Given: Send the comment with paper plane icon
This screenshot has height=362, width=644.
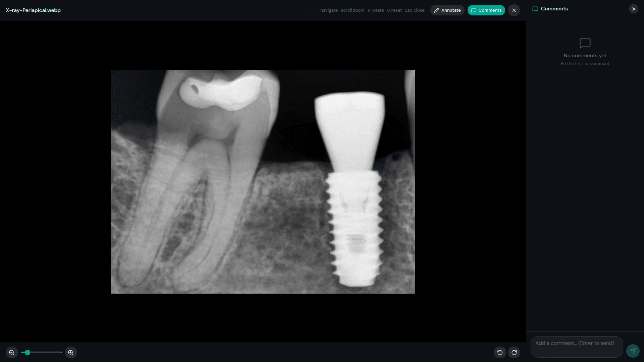Looking at the screenshot, I should coord(633,351).
